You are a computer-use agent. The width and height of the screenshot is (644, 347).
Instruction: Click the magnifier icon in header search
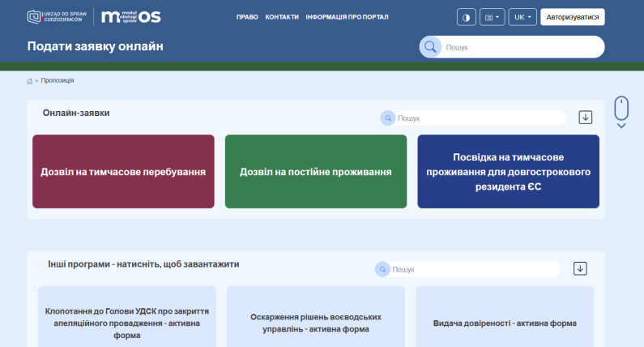430,47
